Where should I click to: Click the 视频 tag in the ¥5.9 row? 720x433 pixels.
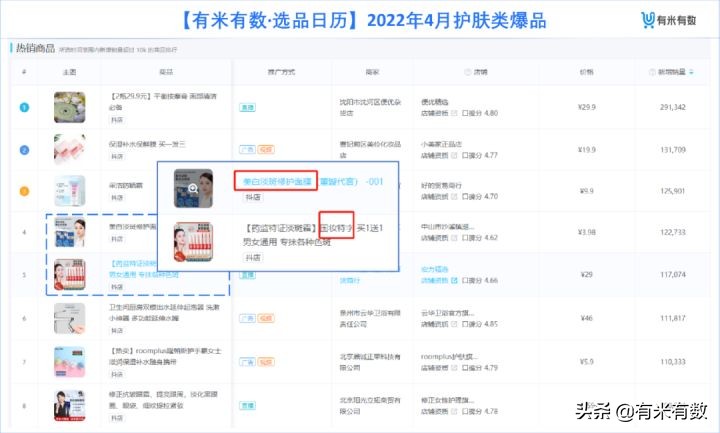(266, 362)
